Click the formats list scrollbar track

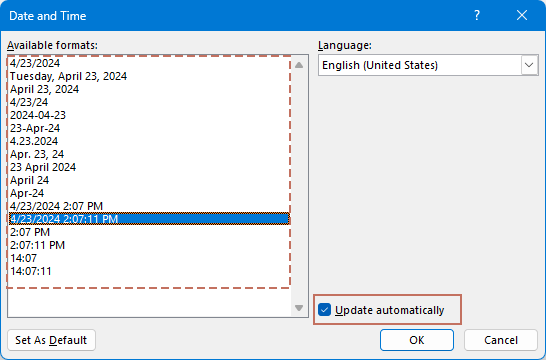click(299, 186)
